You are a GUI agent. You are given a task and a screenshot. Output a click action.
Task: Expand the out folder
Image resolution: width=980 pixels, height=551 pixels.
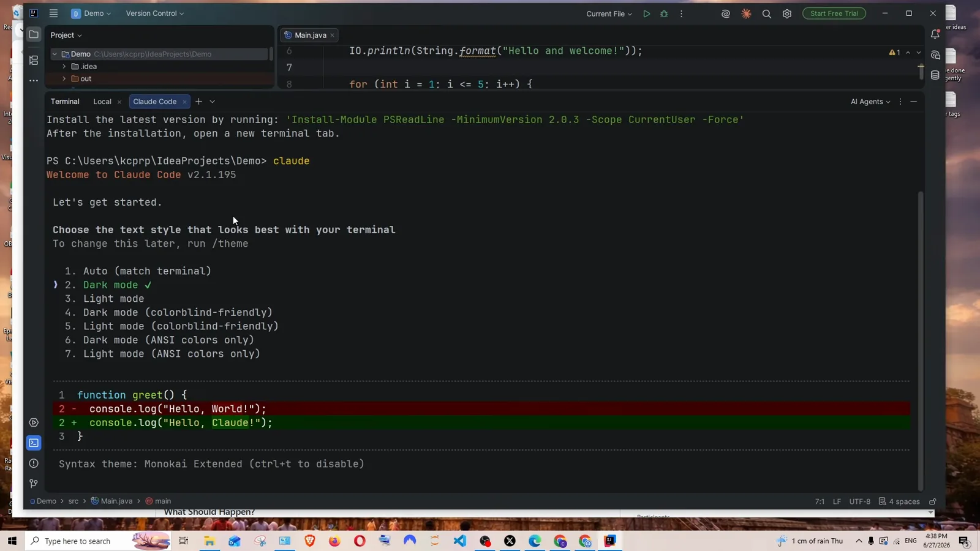pyautogui.click(x=64, y=78)
